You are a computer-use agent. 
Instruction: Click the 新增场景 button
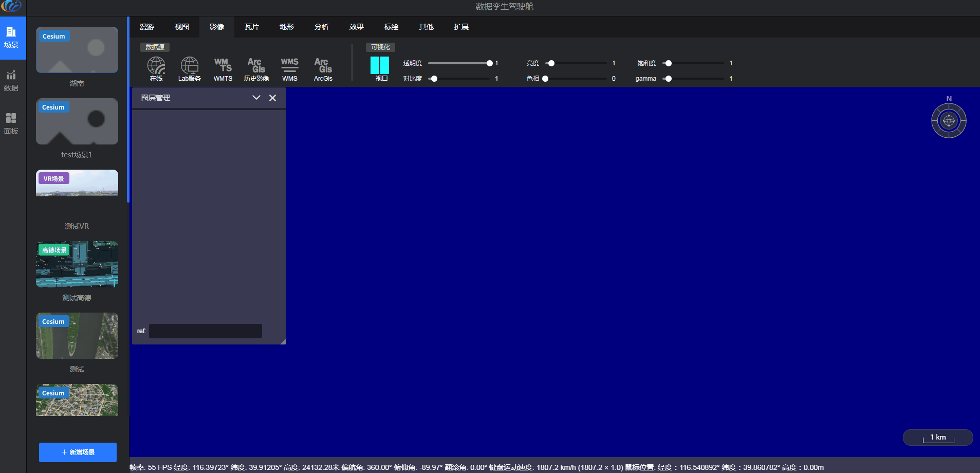[78, 452]
